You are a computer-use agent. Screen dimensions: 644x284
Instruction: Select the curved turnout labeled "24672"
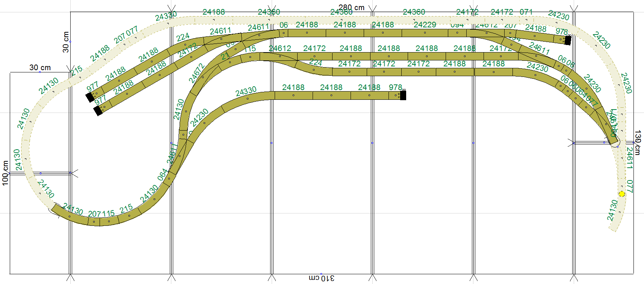pyautogui.click(x=205, y=80)
